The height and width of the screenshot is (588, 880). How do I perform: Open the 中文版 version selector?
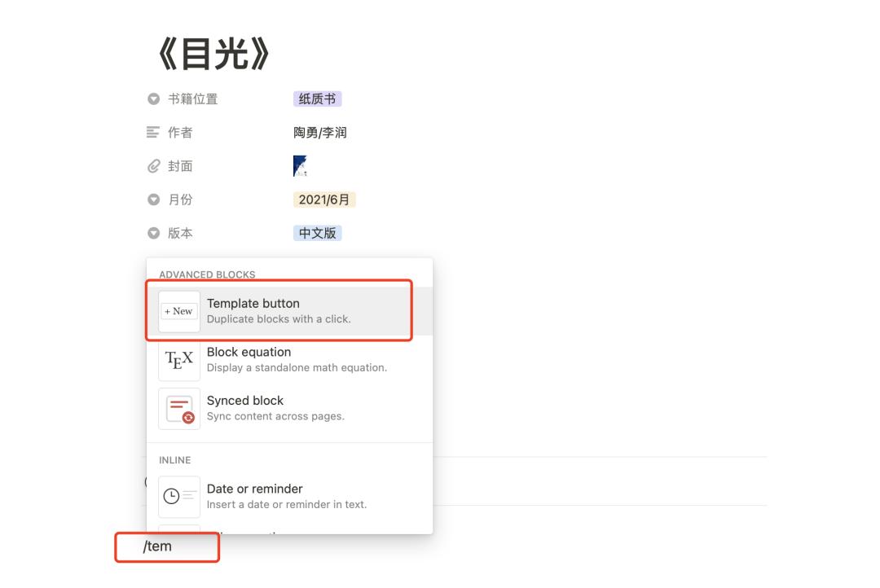pyautogui.click(x=318, y=233)
